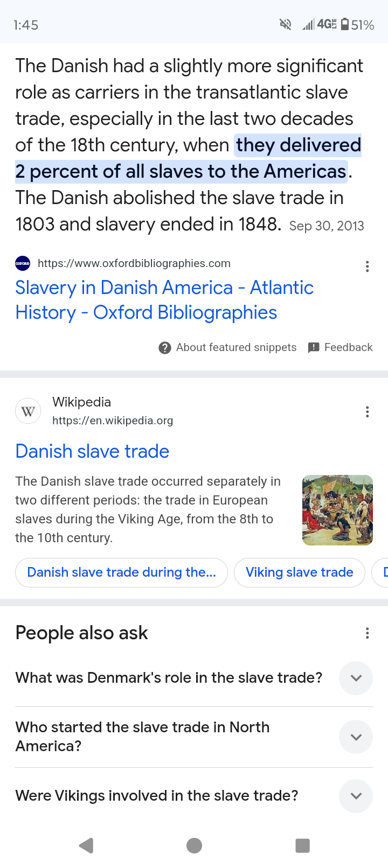Tap the battery indicator in status bar
Screen dimensions: 388x868
point(345,24)
